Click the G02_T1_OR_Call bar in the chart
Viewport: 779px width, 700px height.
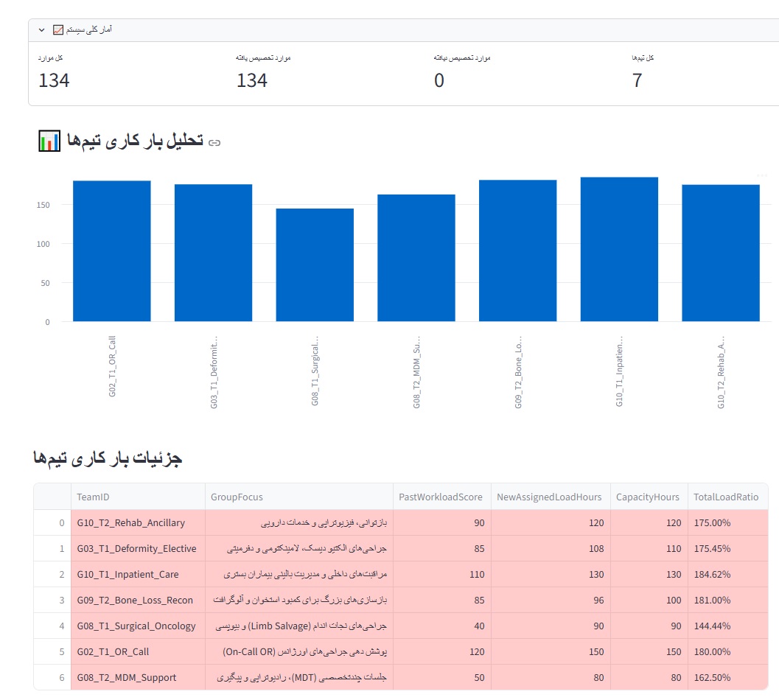point(112,251)
